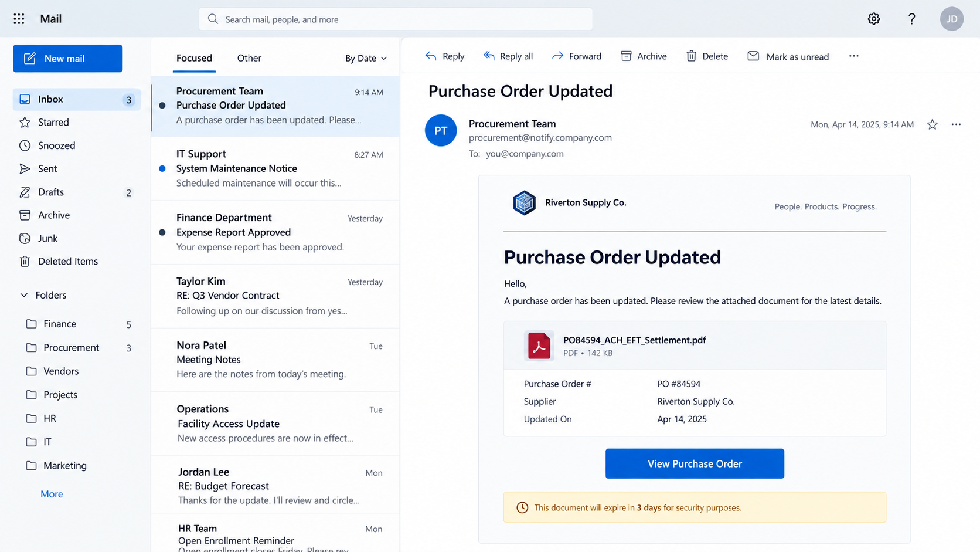Open the Snoozed folder
Viewport: 980px width, 552px height.
(x=76, y=145)
